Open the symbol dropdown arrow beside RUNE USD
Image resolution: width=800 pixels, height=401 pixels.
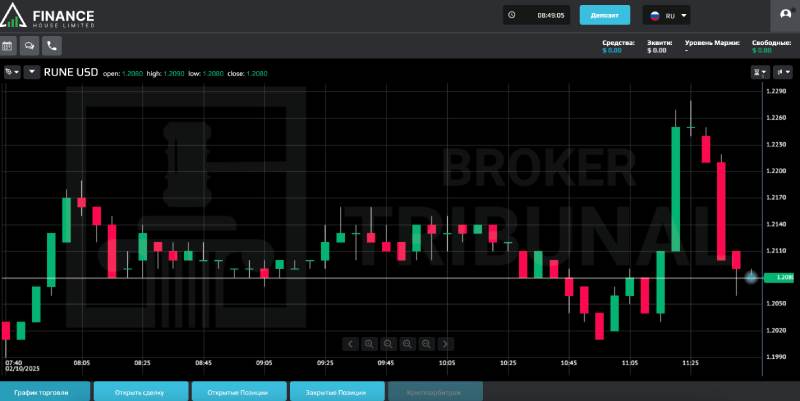point(32,72)
